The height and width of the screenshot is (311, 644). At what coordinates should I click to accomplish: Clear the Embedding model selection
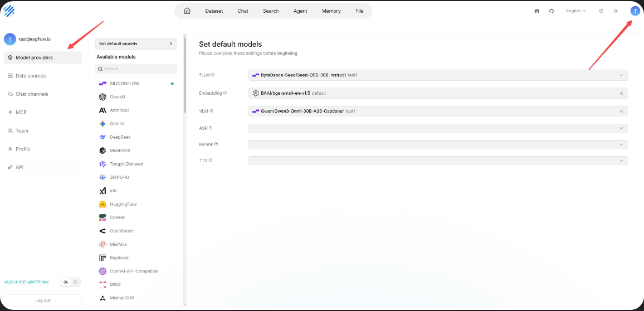(x=621, y=93)
